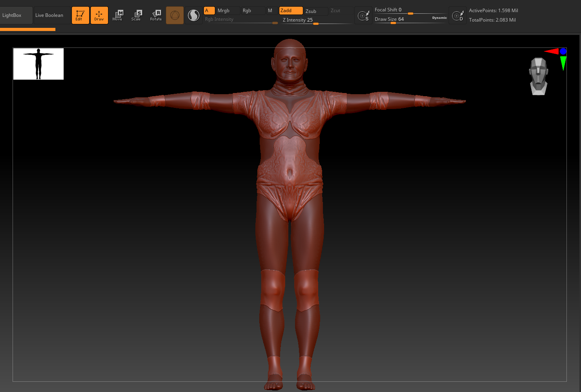Click the ActivePoints: 1.598 Mil readout
Viewport: 581px width, 392px height.
[x=493, y=11]
